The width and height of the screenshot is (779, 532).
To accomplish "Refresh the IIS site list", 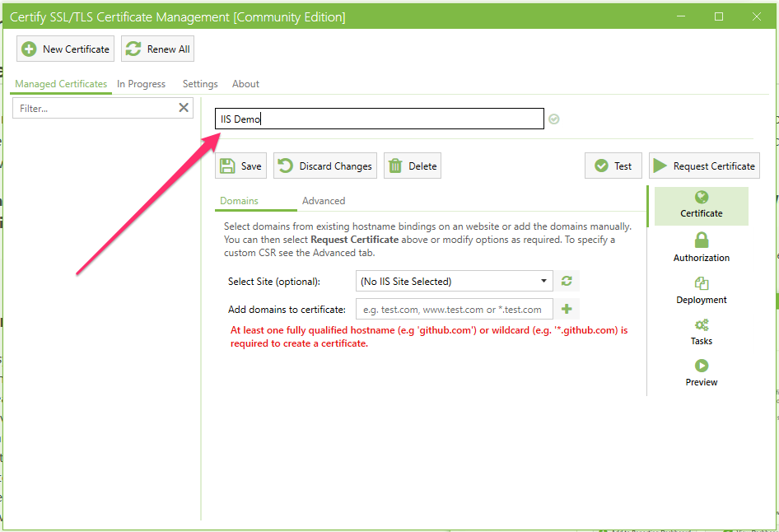I will pyautogui.click(x=567, y=281).
